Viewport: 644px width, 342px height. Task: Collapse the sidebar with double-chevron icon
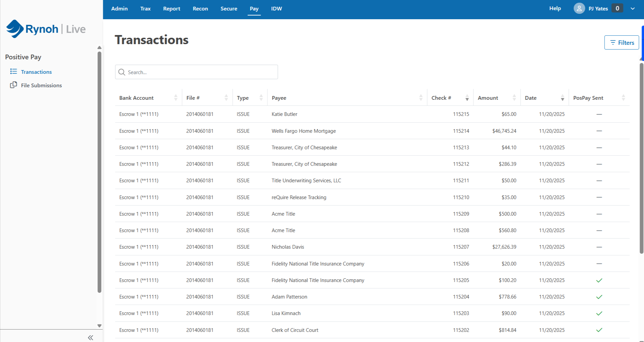[x=90, y=337]
